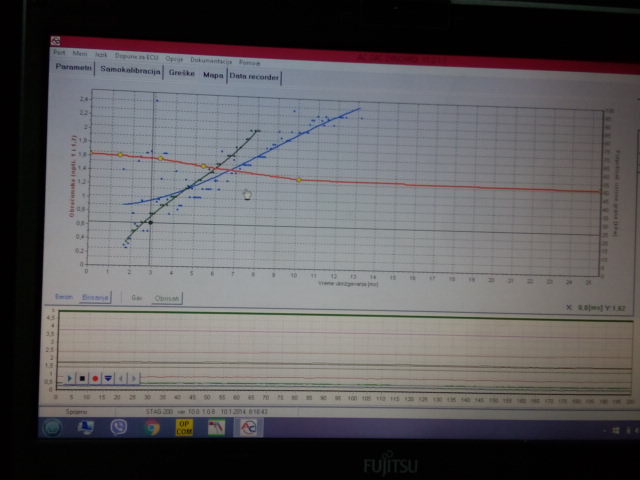Viewport: 640px width, 480px height.
Task: Select yellow multiplier point near 5.5 ms
Action: point(204,166)
